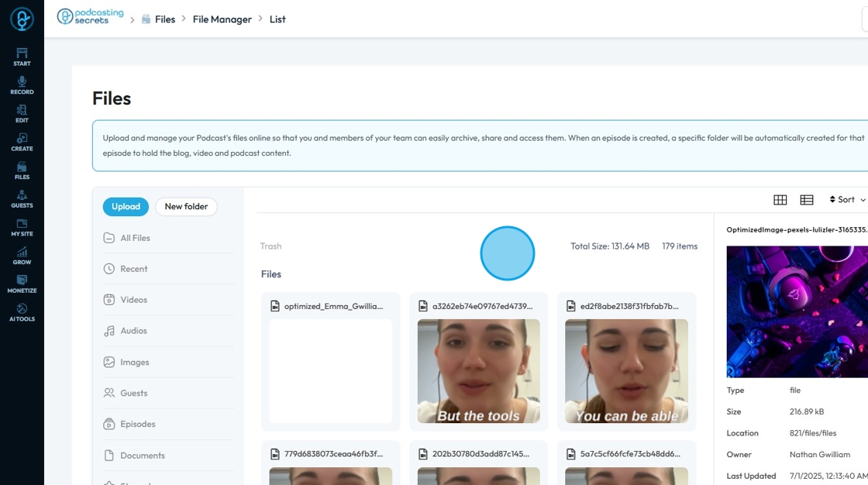The image size is (868, 485).
Task: Filter by Audios category
Action: [x=168, y=331]
